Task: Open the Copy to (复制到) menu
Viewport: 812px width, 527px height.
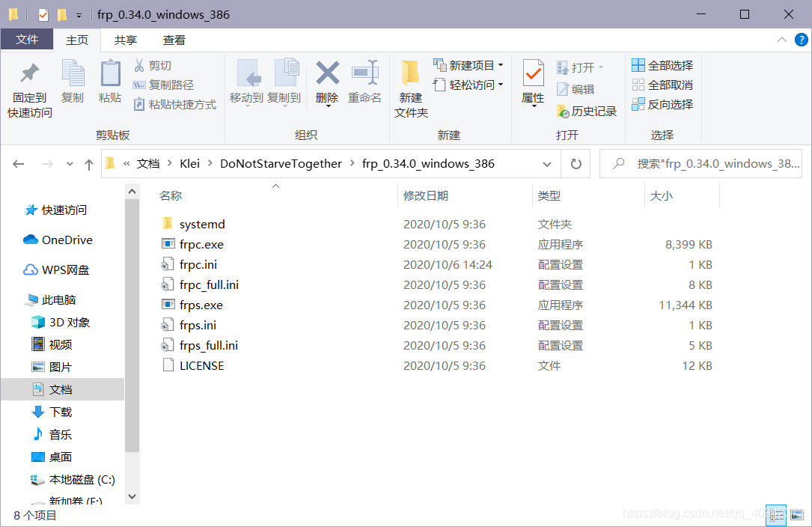Action: point(284,82)
